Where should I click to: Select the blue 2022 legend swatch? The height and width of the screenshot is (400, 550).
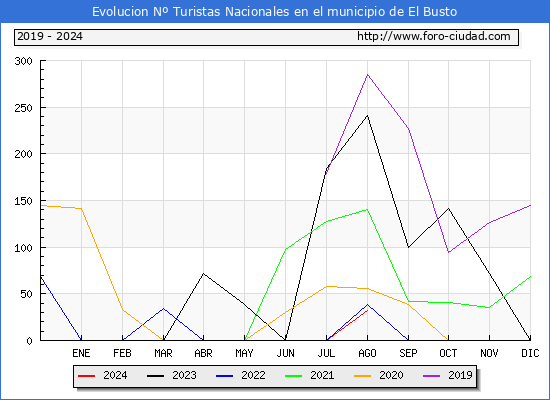pos(224,376)
